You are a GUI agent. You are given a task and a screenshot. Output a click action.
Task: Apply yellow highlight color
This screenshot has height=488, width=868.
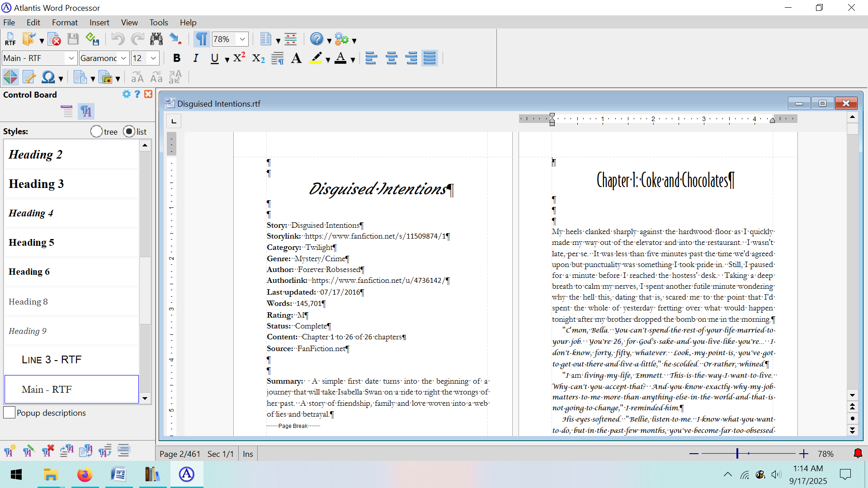(316, 58)
